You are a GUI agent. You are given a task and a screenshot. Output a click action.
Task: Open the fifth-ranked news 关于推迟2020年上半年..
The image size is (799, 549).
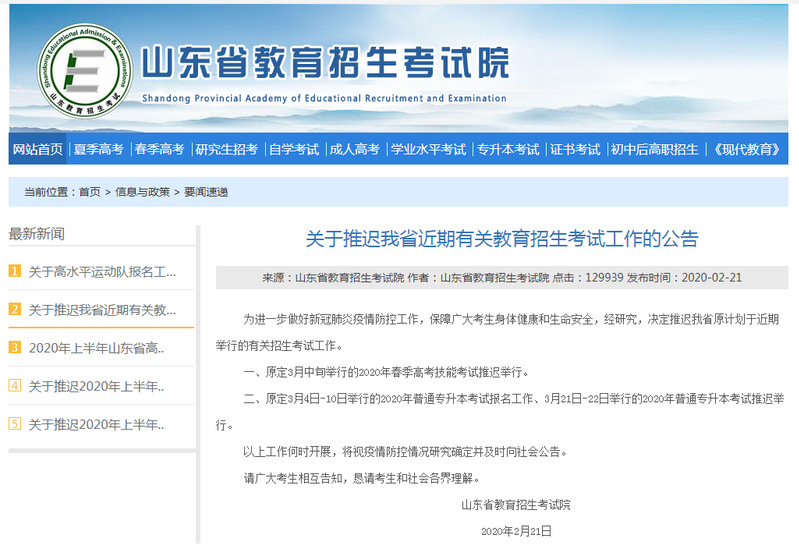[96, 425]
